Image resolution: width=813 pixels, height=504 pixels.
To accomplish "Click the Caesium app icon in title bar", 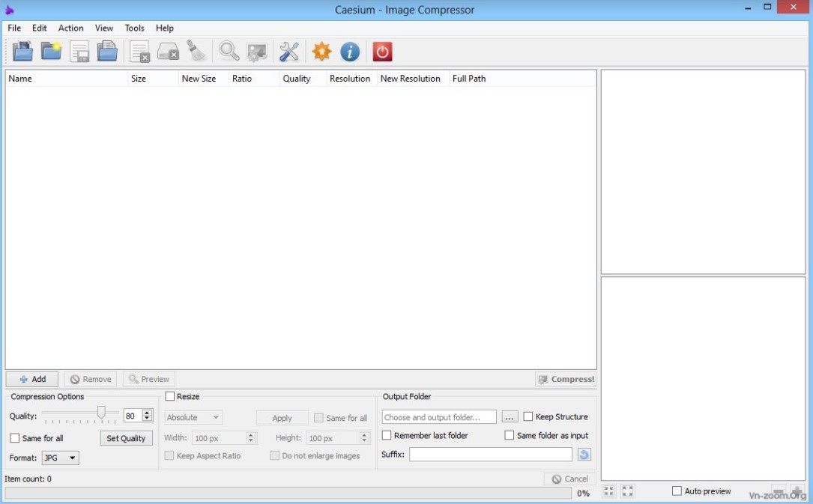I will [x=9, y=9].
